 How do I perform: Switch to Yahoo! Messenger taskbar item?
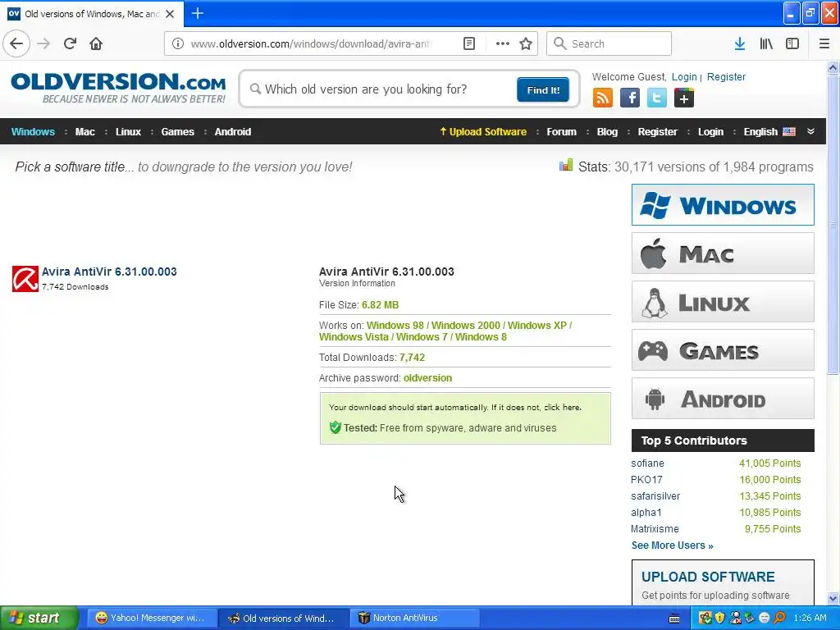[151, 618]
